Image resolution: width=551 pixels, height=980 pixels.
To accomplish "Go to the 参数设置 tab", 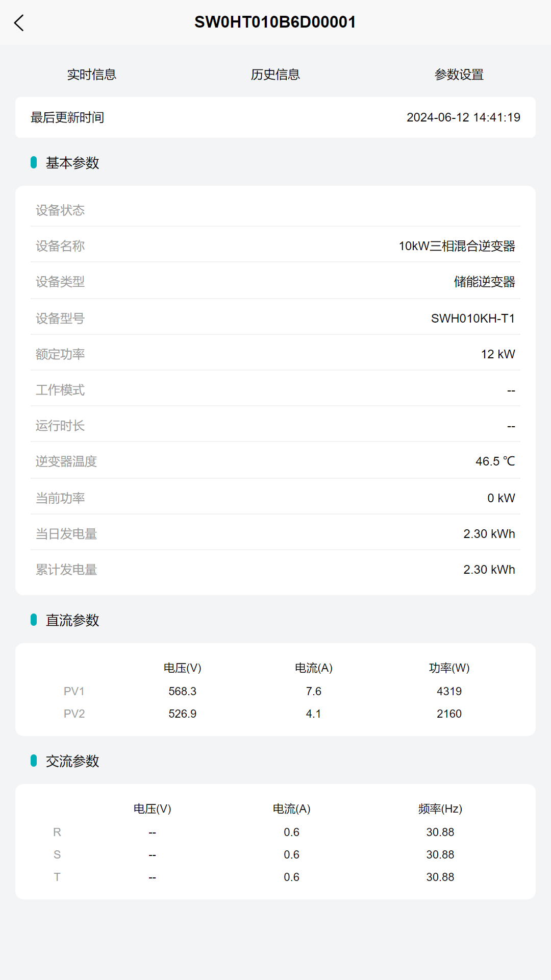I will (459, 75).
